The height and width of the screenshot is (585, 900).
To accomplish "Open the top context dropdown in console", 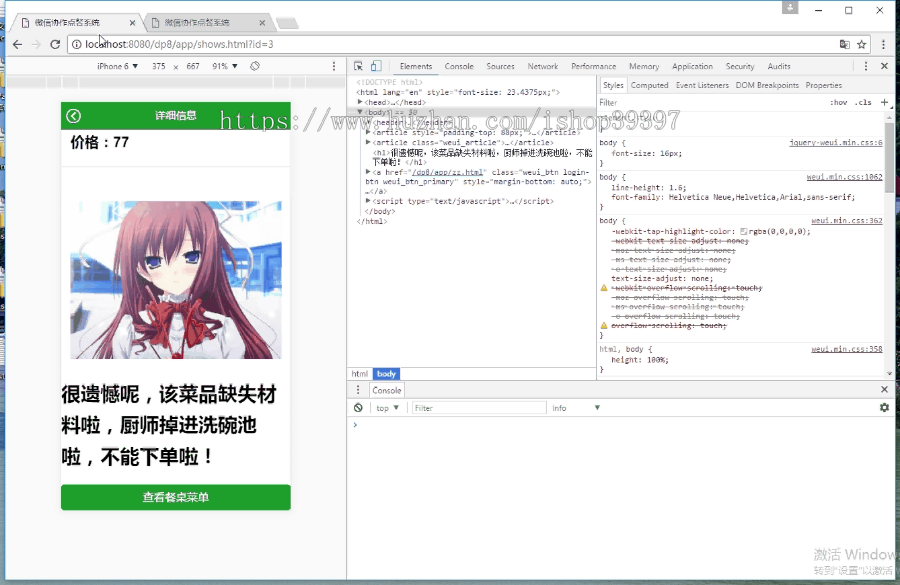I will point(387,408).
